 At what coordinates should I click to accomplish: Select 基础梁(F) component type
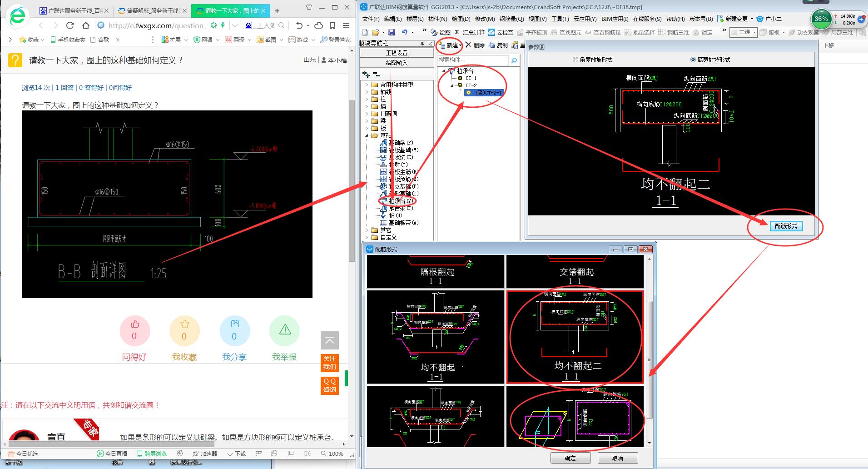(x=397, y=143)
